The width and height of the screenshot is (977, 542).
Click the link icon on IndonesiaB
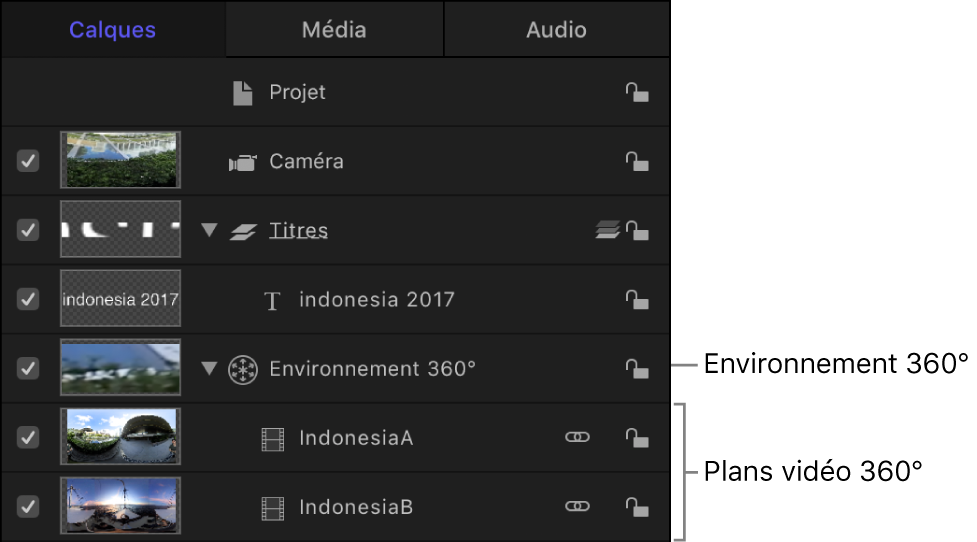click(577, 507)
